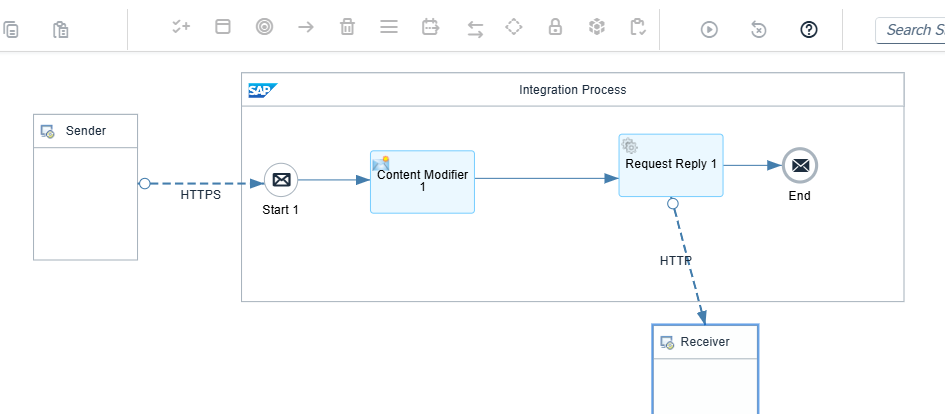
Task: Click the reset circular arrow with x icon
Action: pos(759,29)
